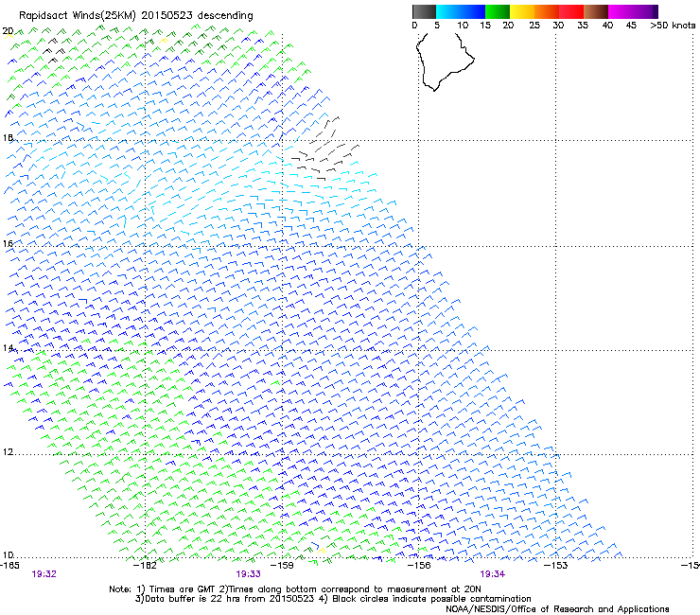Viewport: 700px width, 615px height.
Task: Click the chart title "Rapidscat Winds(25KM) 20150523 descending"
Action: coord(136,16)
